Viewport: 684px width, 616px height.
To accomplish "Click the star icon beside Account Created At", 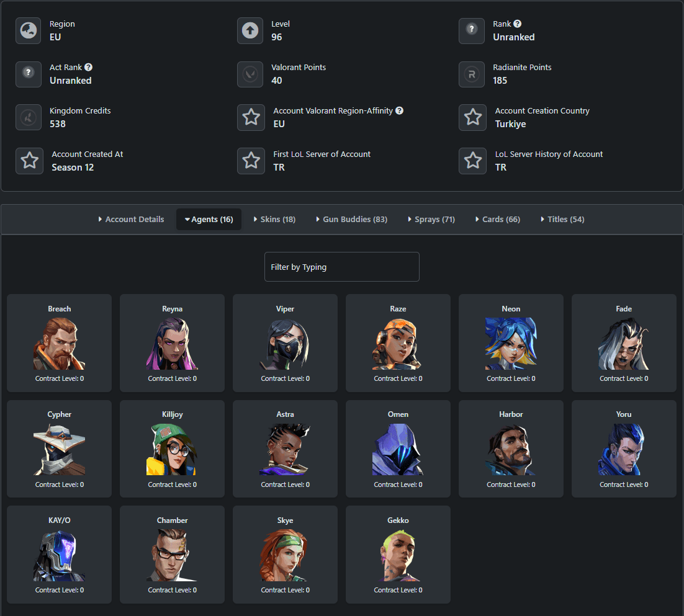I will 30,161.
